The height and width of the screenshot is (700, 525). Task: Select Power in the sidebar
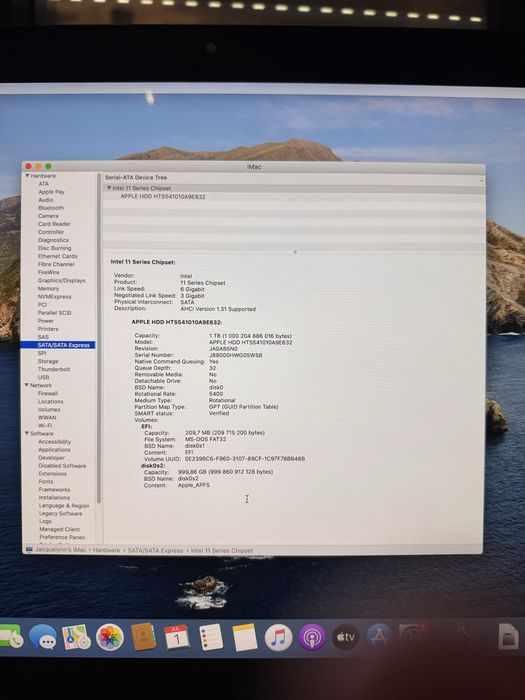click(x=46, y=321)
